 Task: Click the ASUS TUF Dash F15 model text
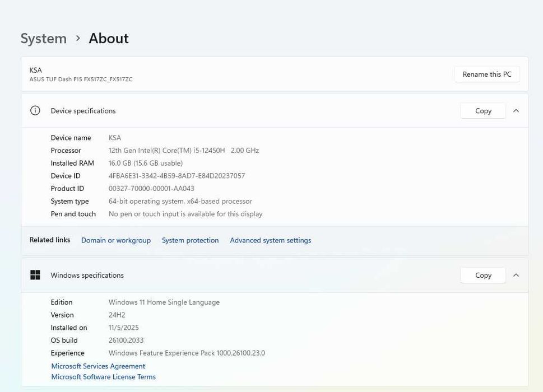point(81,79)
